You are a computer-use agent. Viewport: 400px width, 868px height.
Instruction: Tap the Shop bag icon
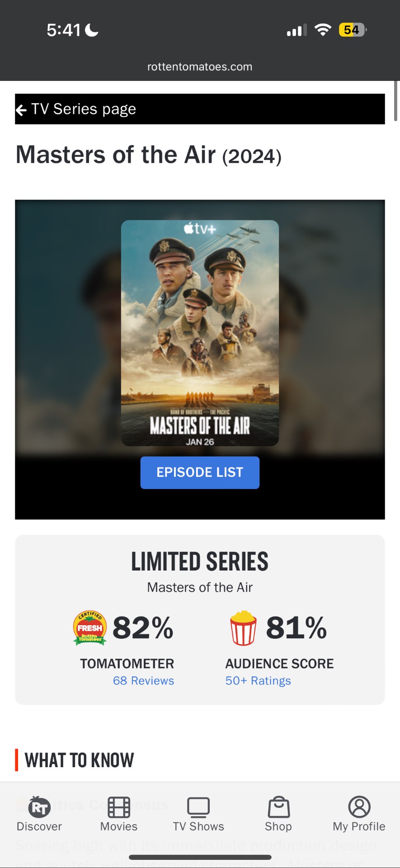pyautogui.click(x=279, y=807)
